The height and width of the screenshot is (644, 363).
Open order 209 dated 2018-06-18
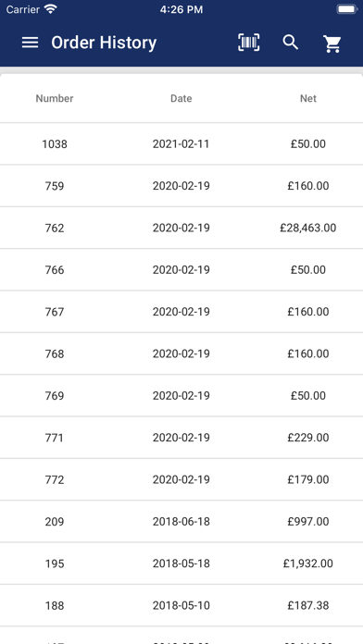(181, 522)
